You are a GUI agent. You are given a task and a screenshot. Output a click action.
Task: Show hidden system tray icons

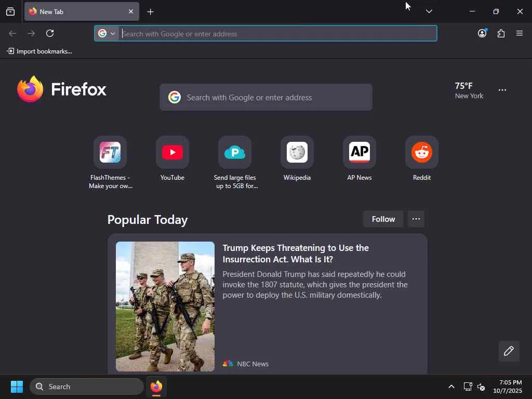tap(451, 387)
